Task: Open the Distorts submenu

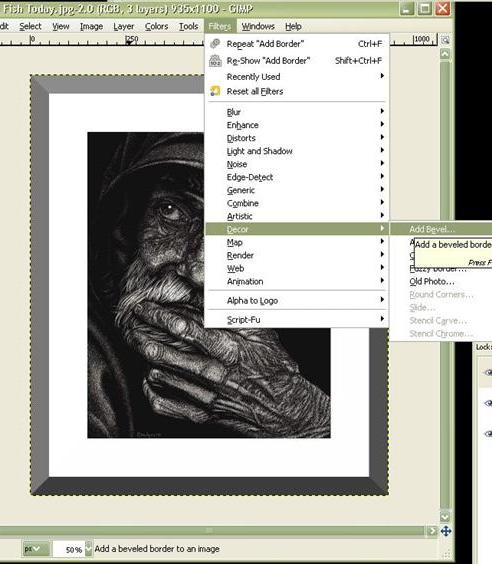Action: [297, 138]
